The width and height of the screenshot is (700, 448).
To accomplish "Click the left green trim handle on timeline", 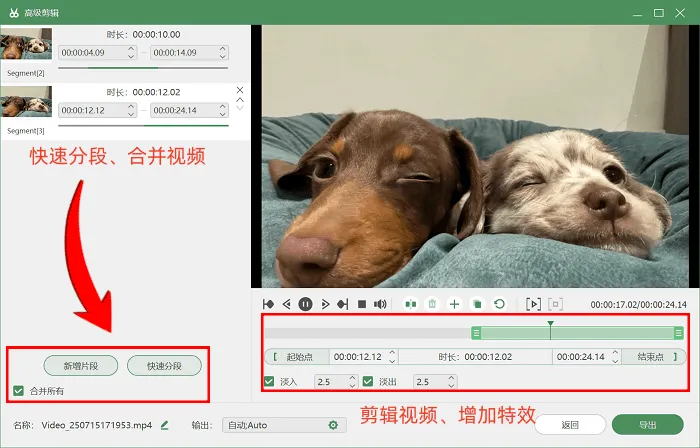I will coord(476,333).
